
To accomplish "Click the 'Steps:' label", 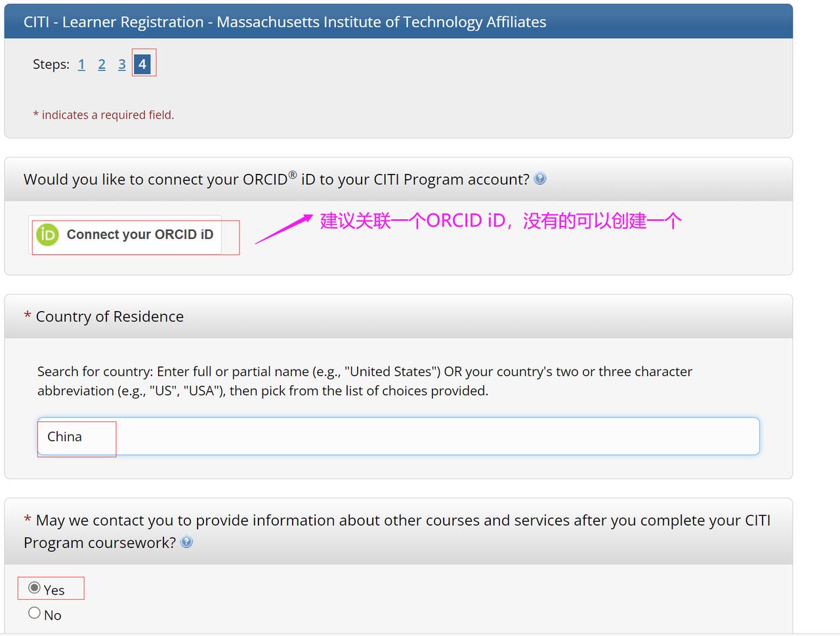I will click(51, 64).
